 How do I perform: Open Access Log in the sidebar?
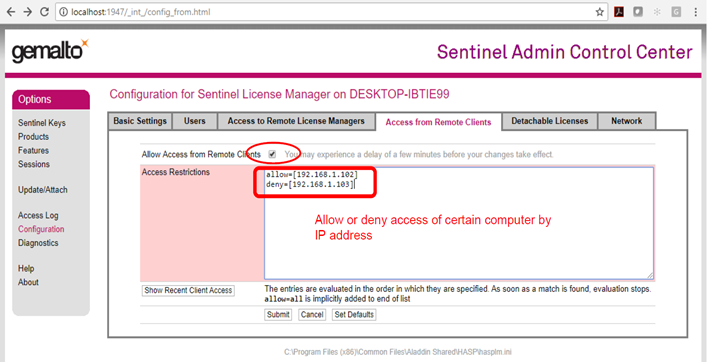[x=38, y=215]
